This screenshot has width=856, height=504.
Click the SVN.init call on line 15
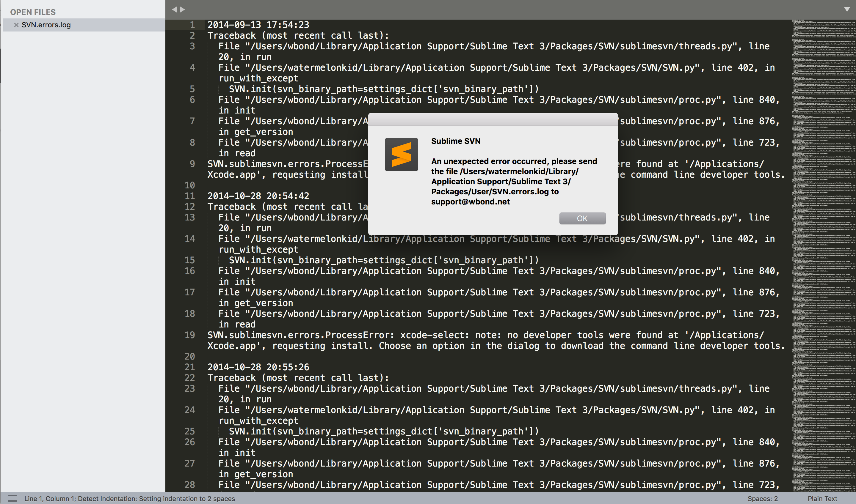pos(384,260)
